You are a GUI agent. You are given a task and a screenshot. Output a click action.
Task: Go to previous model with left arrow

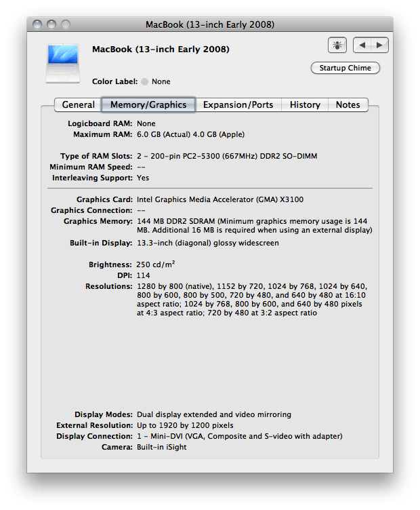[362, 45]
